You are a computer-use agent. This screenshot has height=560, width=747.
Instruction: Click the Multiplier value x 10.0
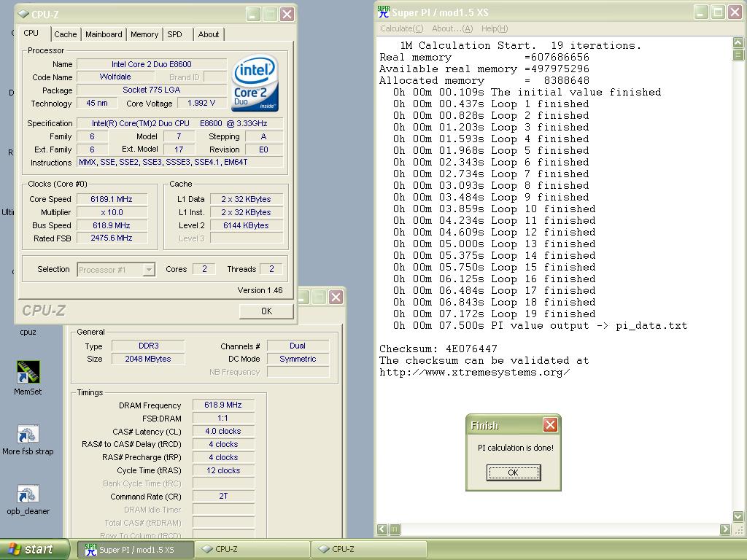pyautogui.click(x=112, y=212)
